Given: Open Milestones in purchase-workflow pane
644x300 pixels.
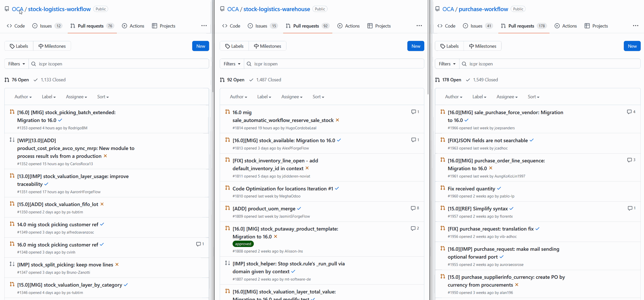Looking at the screenshot, I should (x=482, y=46).
